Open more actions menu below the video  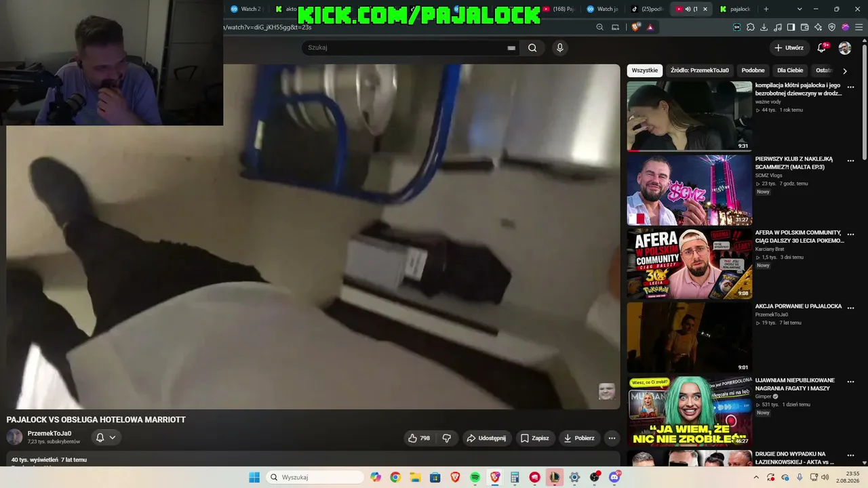[x=612, y=438]
